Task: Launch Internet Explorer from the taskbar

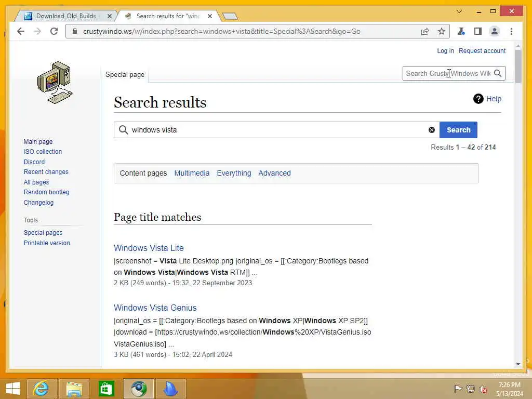Action: (41, 389)
